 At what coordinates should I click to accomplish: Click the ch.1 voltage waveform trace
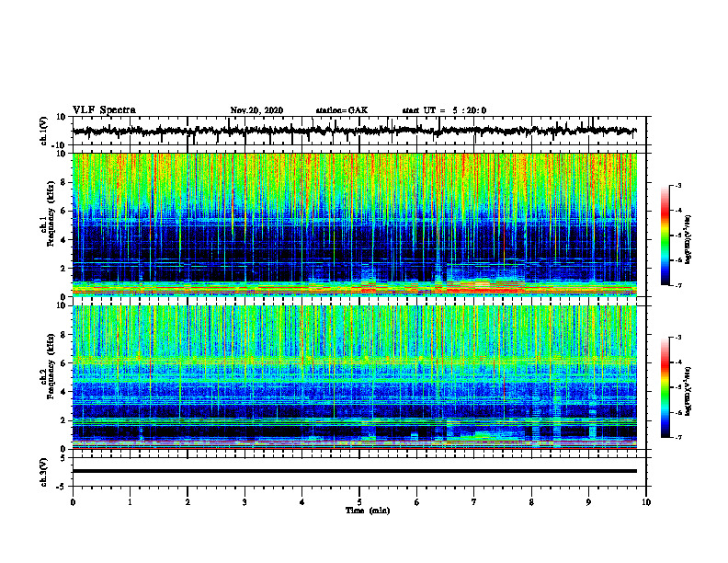354,131
